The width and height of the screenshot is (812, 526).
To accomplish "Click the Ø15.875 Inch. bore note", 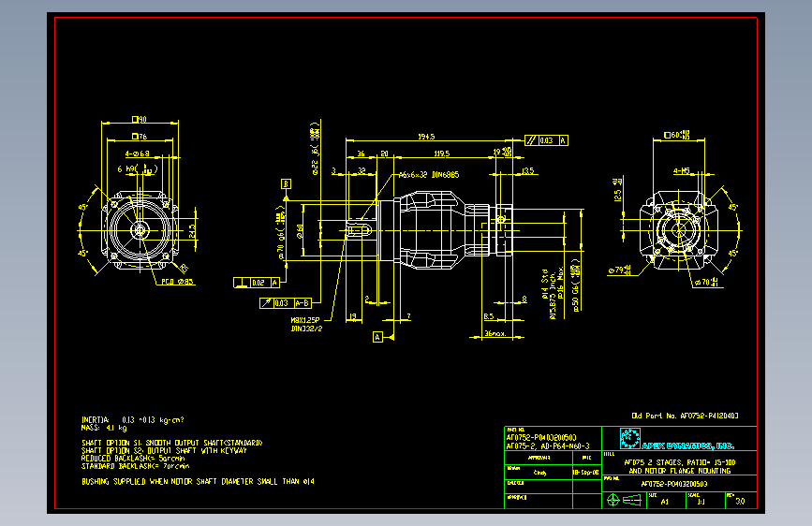I will click(553, 298).
